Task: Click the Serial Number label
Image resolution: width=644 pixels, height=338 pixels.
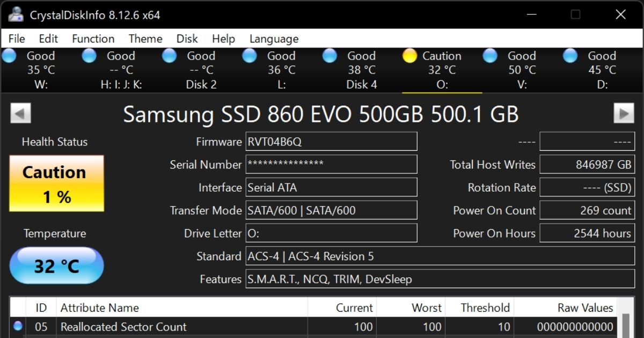Action: point(206,165)
